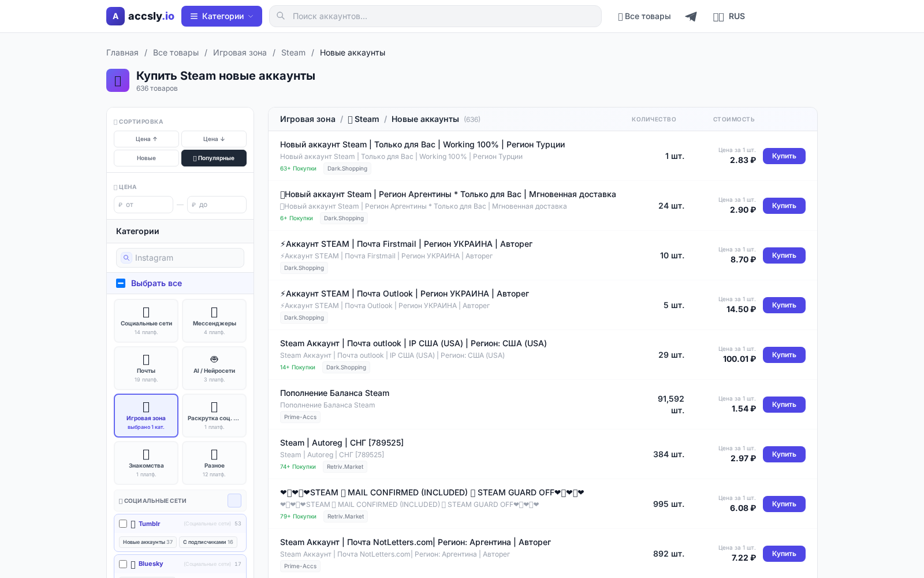Click the accsly.io logo icon
This screenshot has width=924, height=578.
point(115,16)
